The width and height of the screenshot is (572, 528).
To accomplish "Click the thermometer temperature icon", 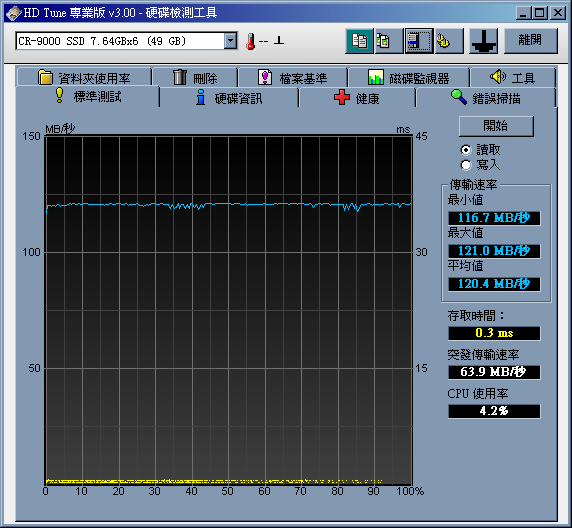I will click(x=251, y=41).
